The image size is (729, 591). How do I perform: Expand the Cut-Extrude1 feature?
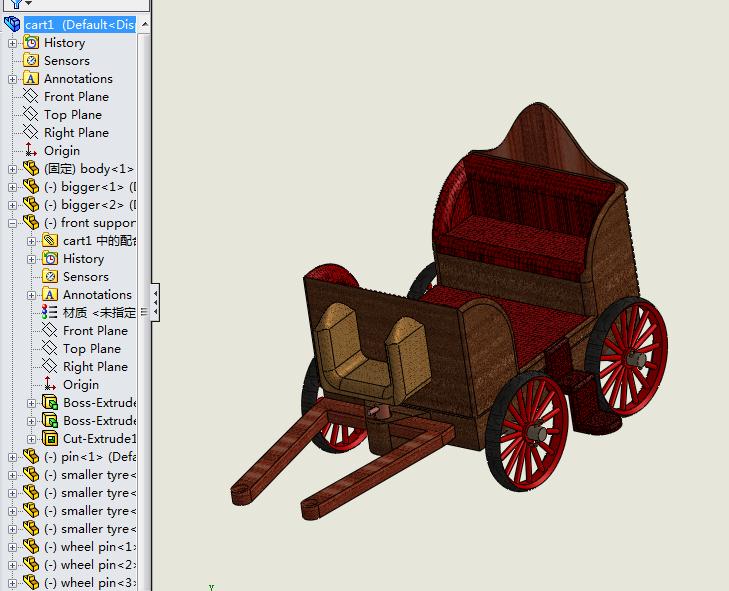(x=32, y=439)
